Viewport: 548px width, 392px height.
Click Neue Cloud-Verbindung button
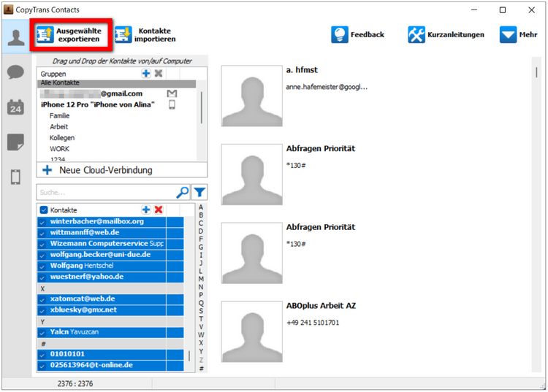click(x=122, y=170)
